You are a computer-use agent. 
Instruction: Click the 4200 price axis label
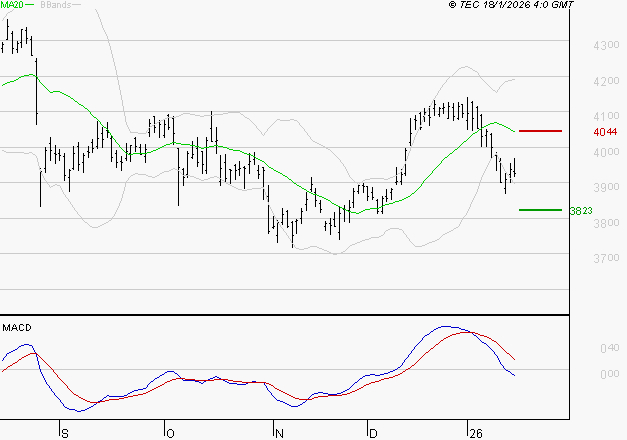606,81
